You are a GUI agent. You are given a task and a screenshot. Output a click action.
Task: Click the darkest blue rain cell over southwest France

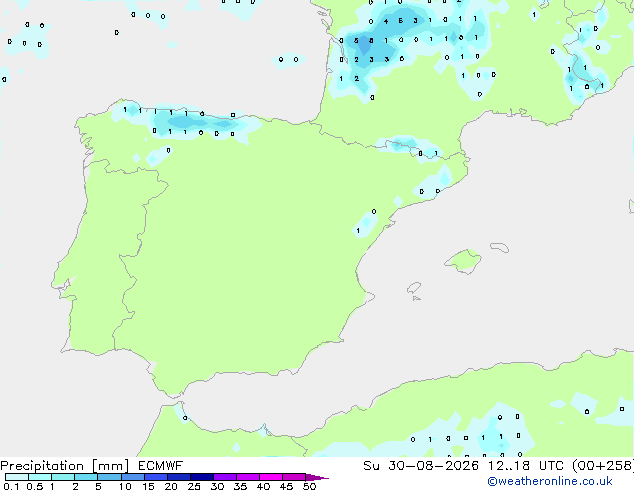[364, 44]
